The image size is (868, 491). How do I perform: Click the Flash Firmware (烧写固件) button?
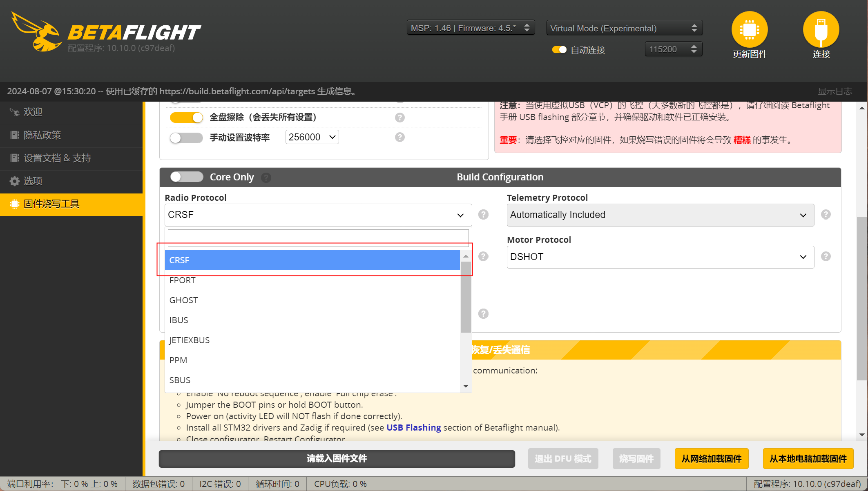[x=636, y=459]
